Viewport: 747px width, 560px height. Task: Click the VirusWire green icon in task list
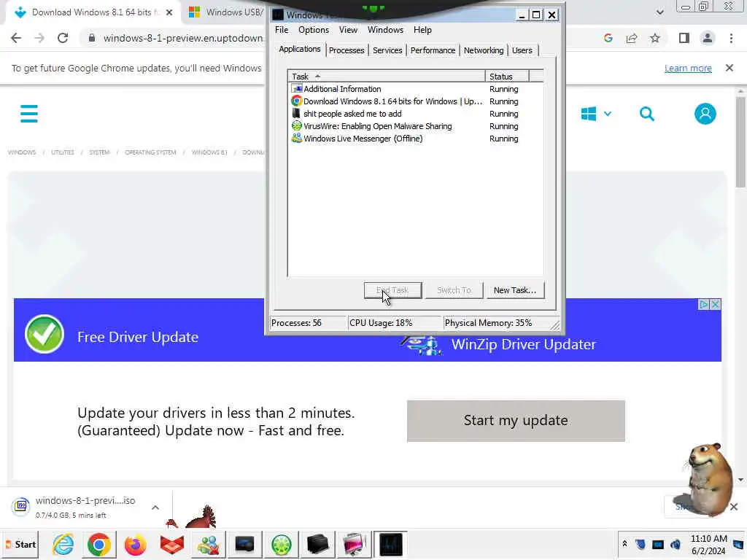click(296, 125)
